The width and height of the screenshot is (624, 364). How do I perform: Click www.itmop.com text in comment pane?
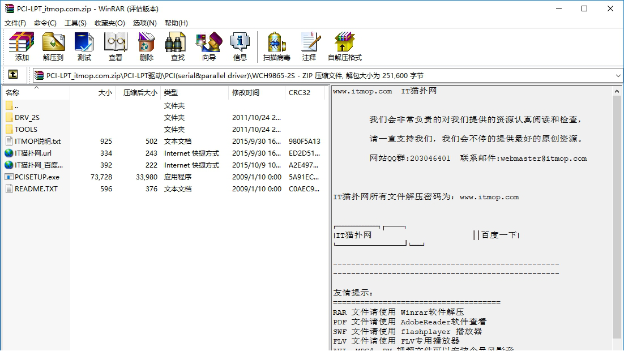tap(362, 91)
